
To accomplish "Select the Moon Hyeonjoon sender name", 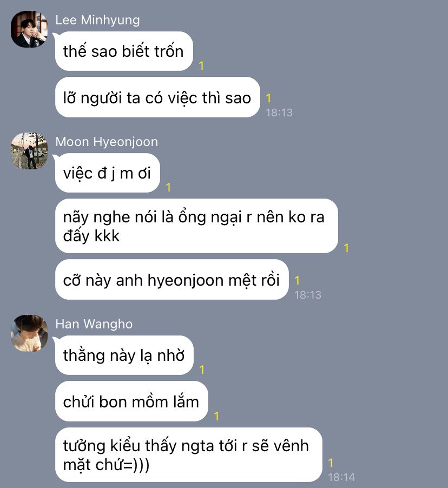I will pos(107,142).
